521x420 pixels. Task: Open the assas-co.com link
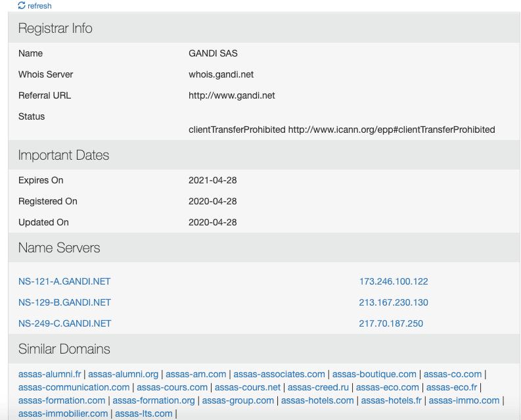click(452, 374)
